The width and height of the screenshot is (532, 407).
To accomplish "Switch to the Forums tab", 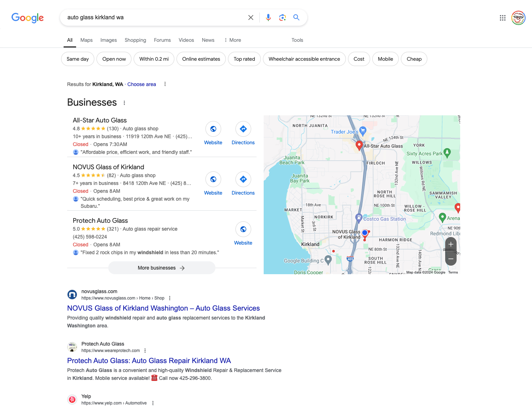I will point(162,40).
